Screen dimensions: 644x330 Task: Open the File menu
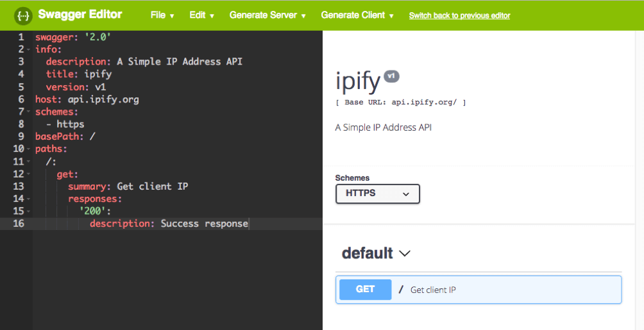click(x=162, y=15)
